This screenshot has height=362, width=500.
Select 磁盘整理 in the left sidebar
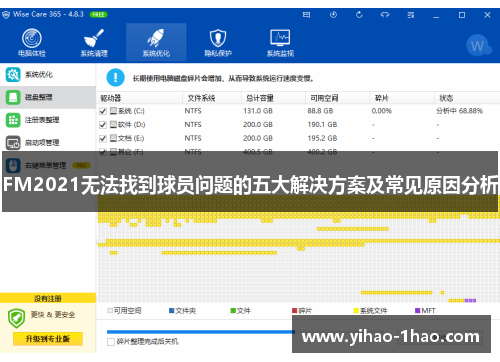(48, 97)
